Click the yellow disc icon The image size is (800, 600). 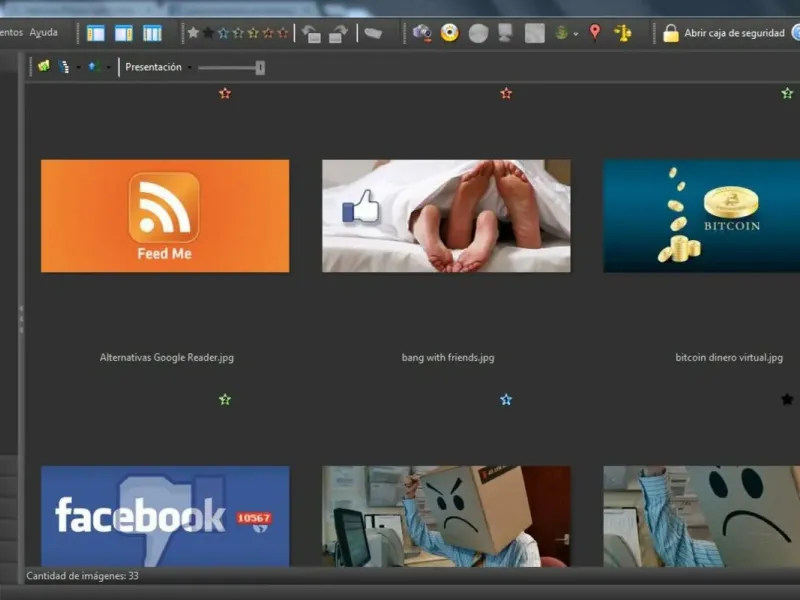[x=449, y=33]
